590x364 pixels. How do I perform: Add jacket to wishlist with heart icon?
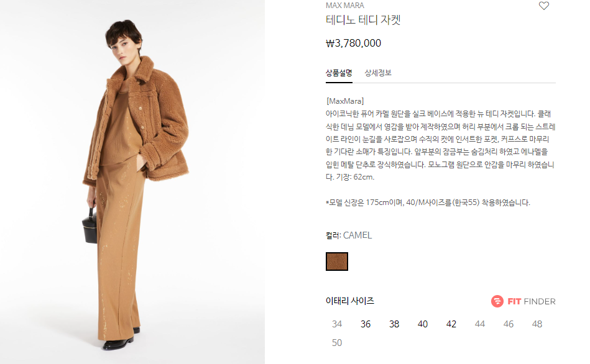[544, 6]
